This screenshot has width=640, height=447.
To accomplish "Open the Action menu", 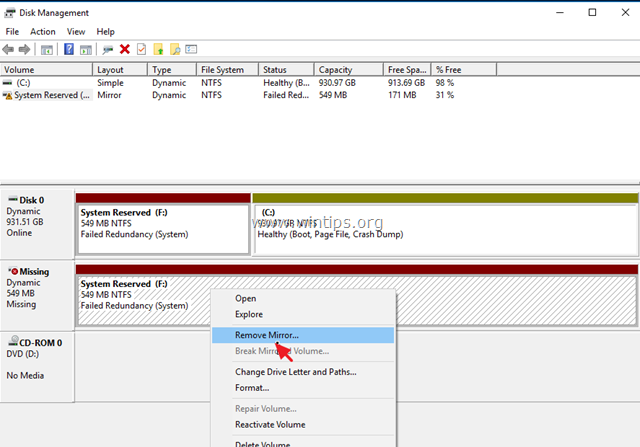I will [42, 31].
